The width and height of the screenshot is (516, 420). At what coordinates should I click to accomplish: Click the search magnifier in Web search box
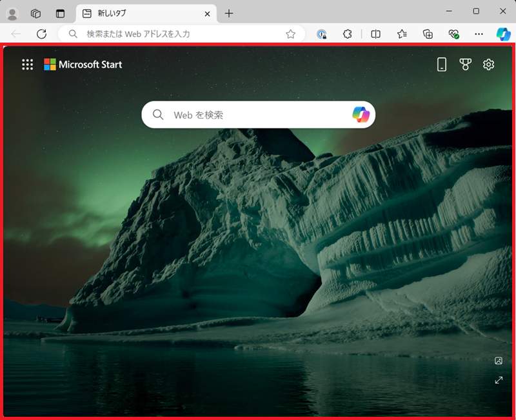click(158, 115)
